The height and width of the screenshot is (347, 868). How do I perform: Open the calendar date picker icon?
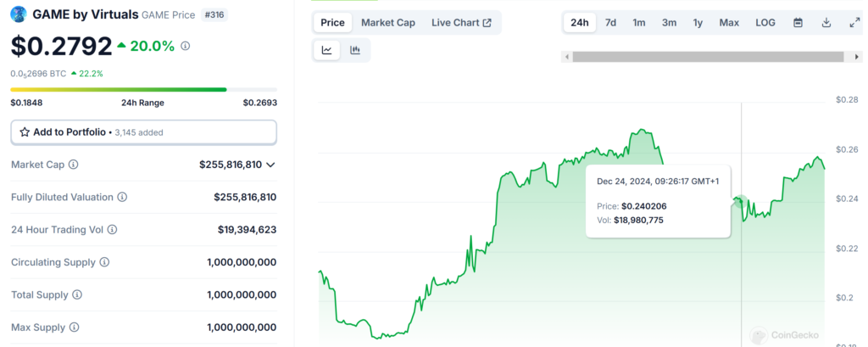click(798, 23)
